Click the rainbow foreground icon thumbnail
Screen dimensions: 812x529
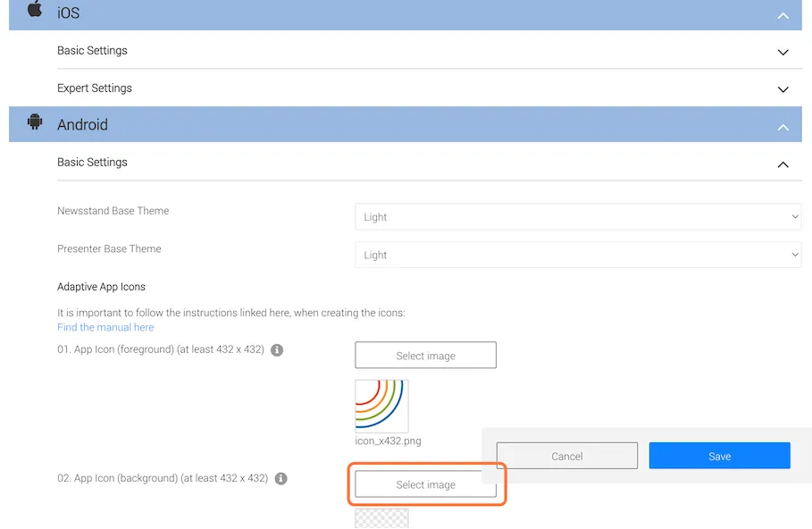click(381, 407)
